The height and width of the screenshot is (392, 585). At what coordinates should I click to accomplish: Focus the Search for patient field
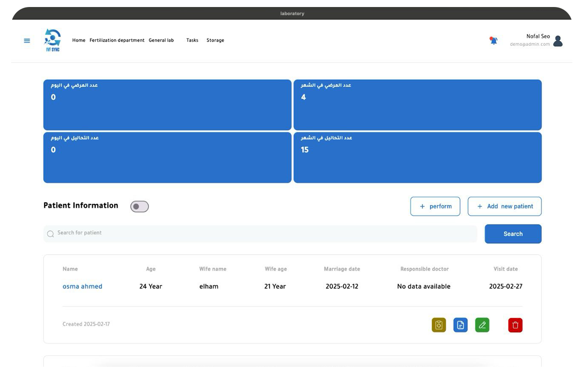(x=262, y=233)
